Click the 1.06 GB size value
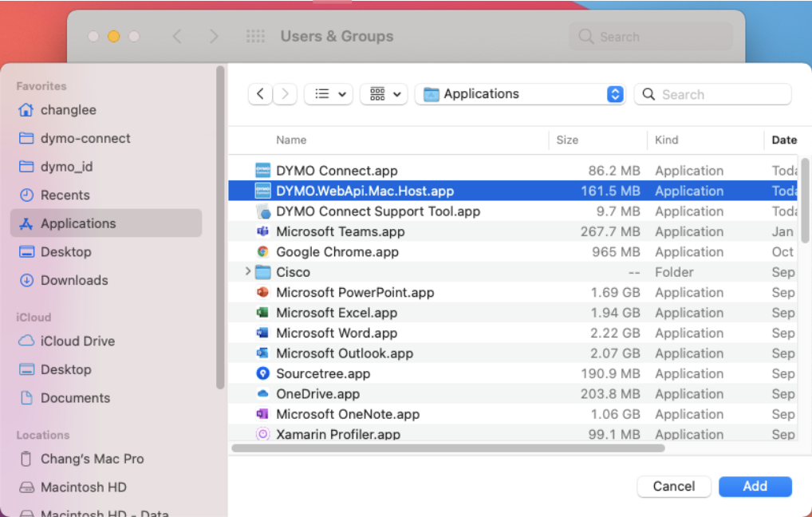The image size is (812, 517). click(x=615, y=414)
